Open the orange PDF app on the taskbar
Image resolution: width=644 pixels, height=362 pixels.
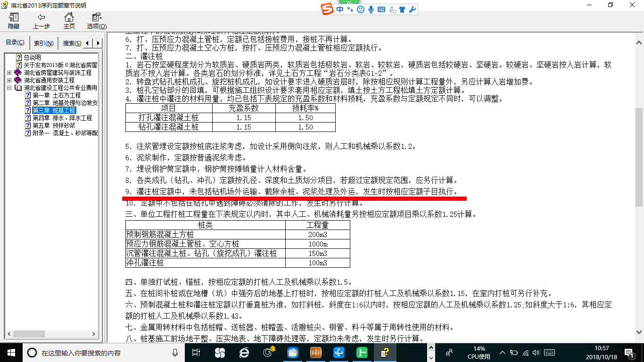[315, 352]
